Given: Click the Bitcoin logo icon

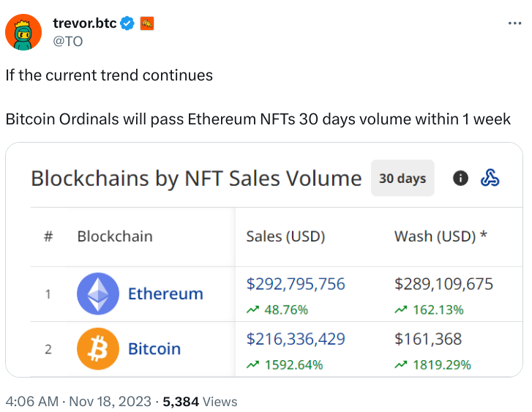Looking at the screenshot, I should (x=98, y=348).
